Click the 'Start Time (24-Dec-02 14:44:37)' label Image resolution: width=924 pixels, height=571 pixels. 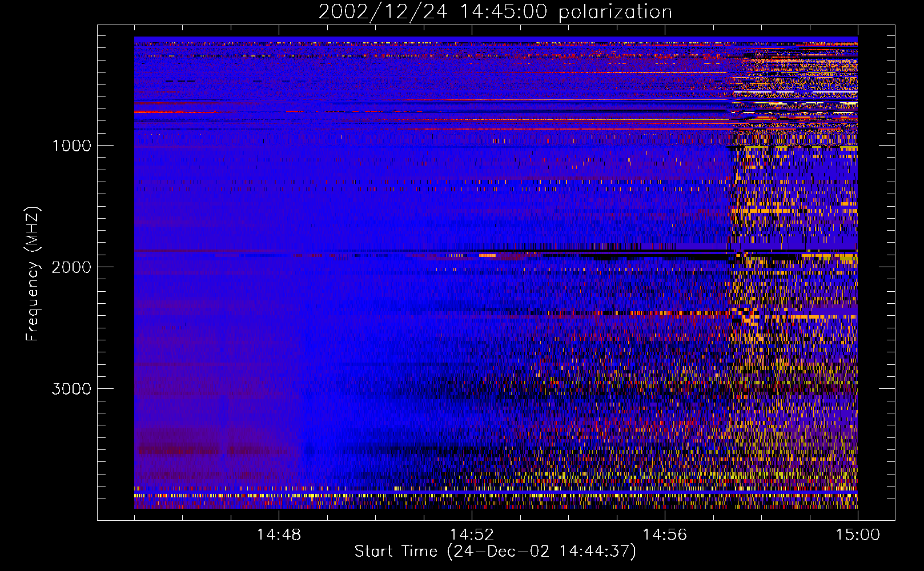(495, 552)
